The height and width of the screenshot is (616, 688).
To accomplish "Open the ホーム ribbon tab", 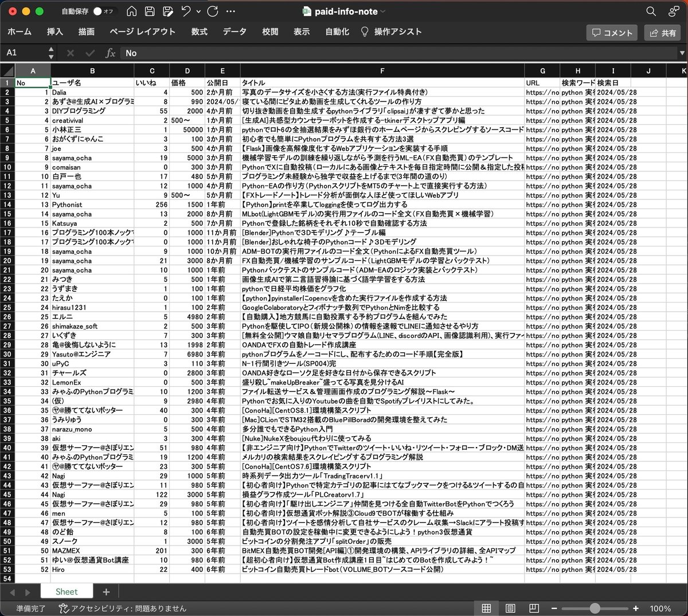I will [x=19, y=32].
